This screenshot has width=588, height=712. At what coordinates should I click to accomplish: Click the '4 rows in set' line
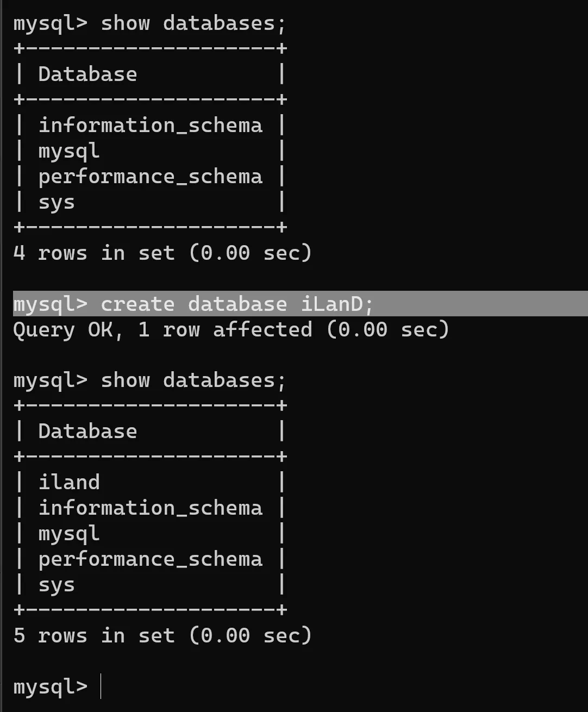coord(162,253)
